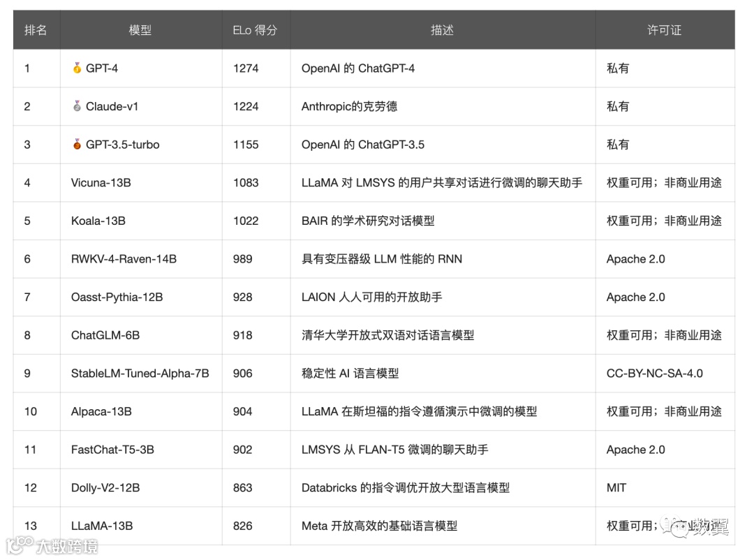Click the 私有 license in the GPT-3.5-turbo row

618,145
